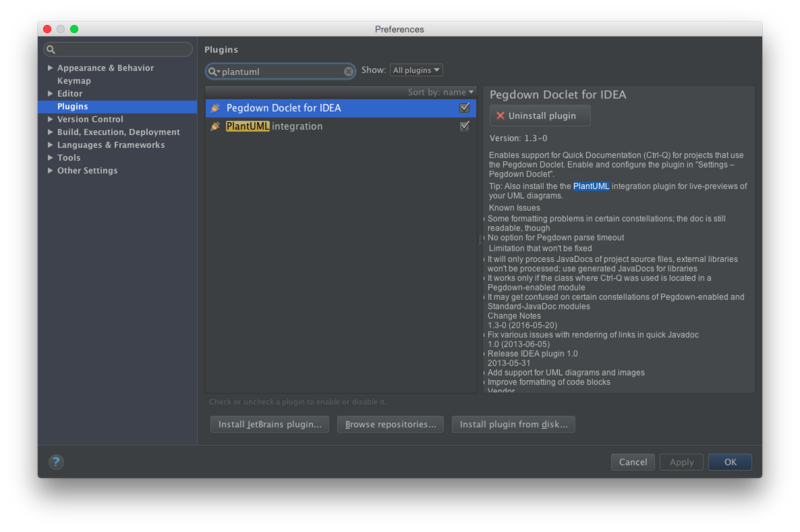The height and width of the screenshot is (532, 800).
Task: Click the Apply button
Action: tap(681, 462)
